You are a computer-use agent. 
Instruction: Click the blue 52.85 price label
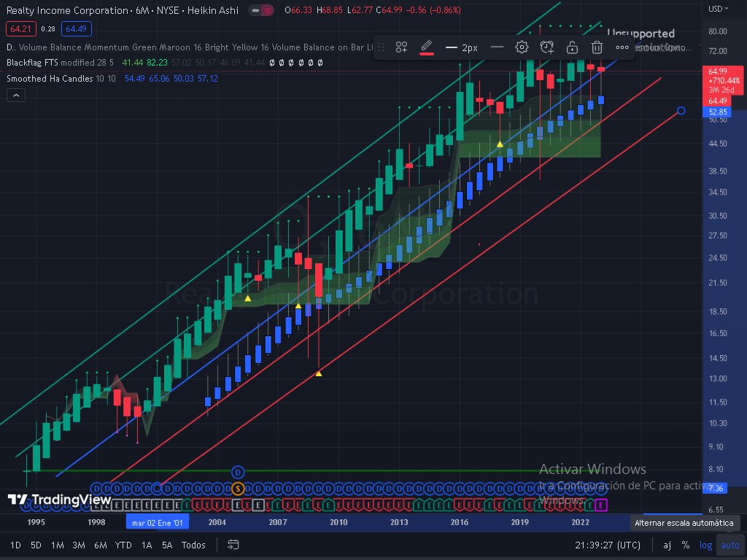pos(718,112)
